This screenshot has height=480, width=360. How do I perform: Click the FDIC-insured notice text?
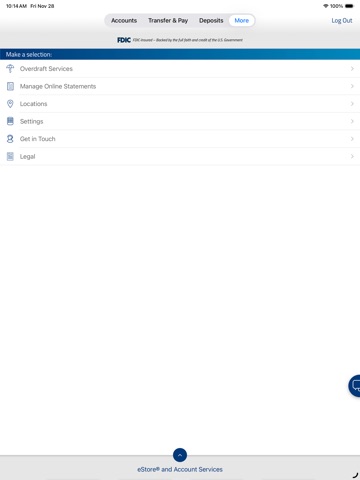click(188, 40)
